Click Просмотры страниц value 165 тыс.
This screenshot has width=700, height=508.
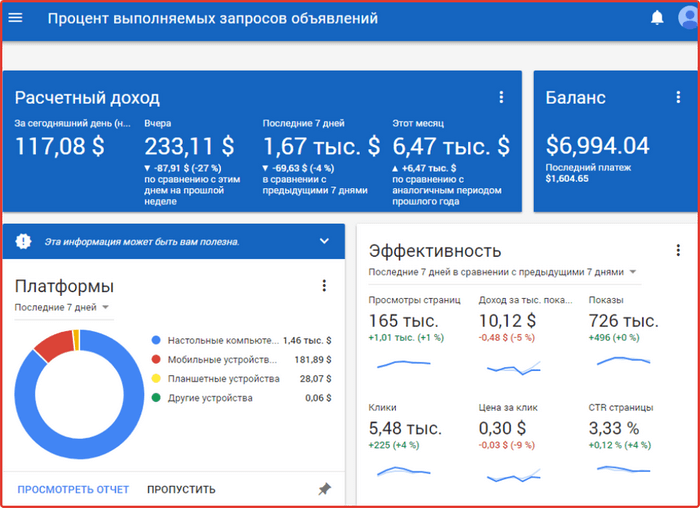pos(404,321)
